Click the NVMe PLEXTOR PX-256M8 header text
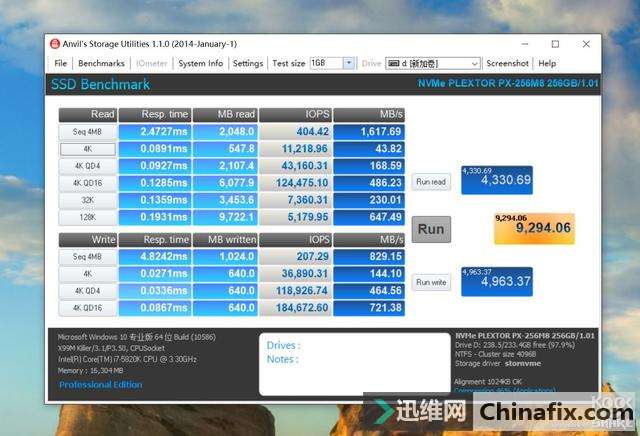The width and height of the screenshot is (640, 436). [x=508, y=83]
